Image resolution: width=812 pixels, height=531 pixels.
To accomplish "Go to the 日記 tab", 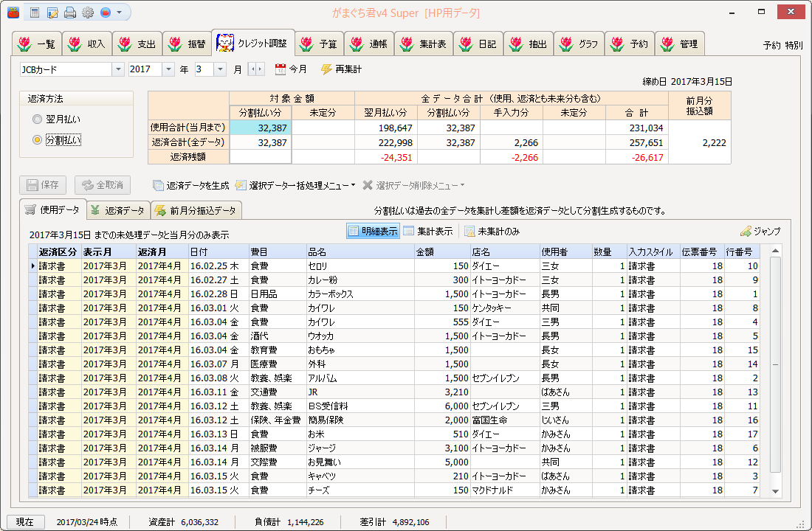I will [478, 44].
